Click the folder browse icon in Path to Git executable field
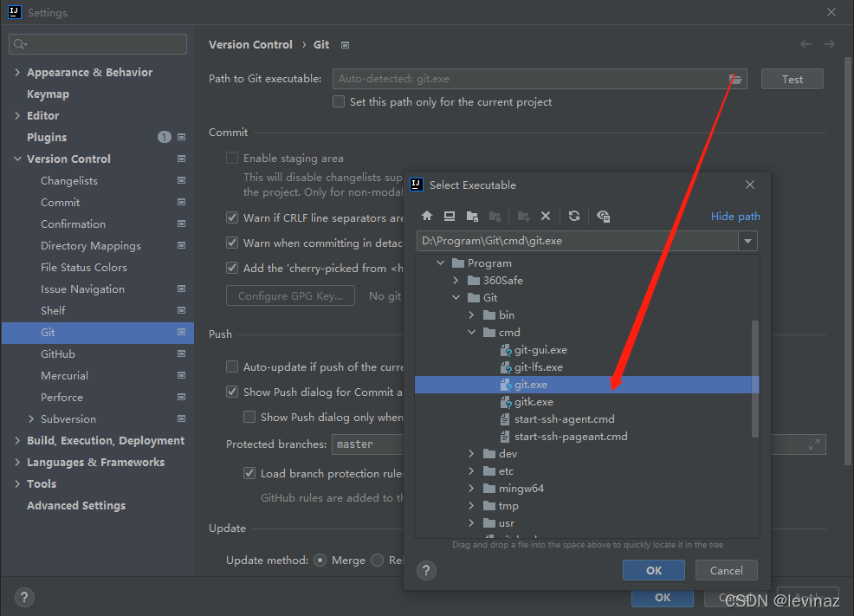 point(735,78)
